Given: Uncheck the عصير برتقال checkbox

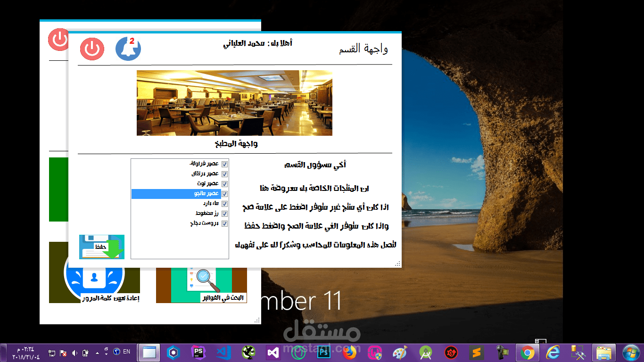Looking at the screenshot, I should coord(225,174).
